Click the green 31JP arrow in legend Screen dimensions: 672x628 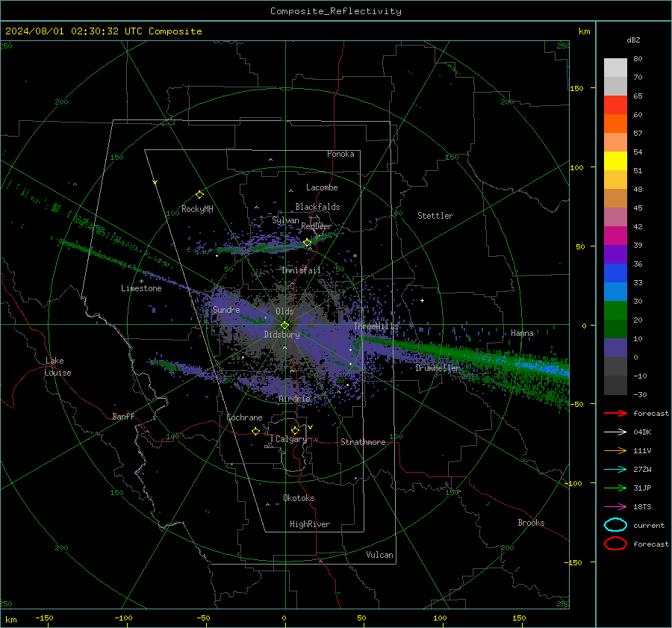pyautogui.click(x=615, y=488)
